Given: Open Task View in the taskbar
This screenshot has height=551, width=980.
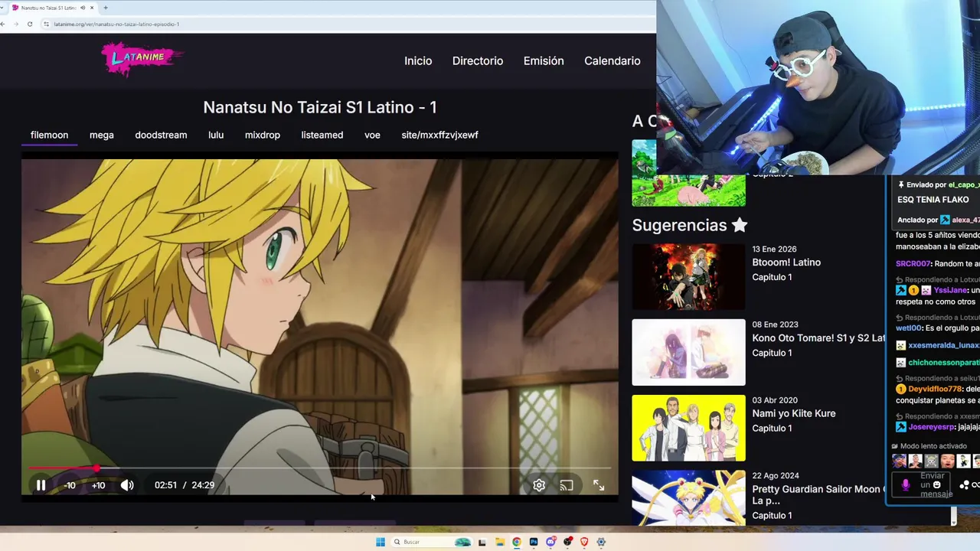Looking at the screenshot, I should (x=482, y=542).
